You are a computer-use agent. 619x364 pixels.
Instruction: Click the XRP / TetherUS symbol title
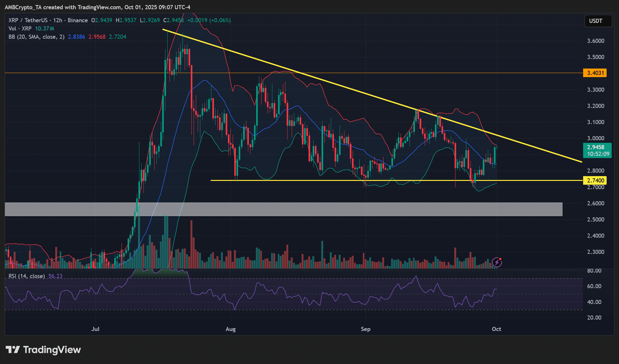click(28, 20)
